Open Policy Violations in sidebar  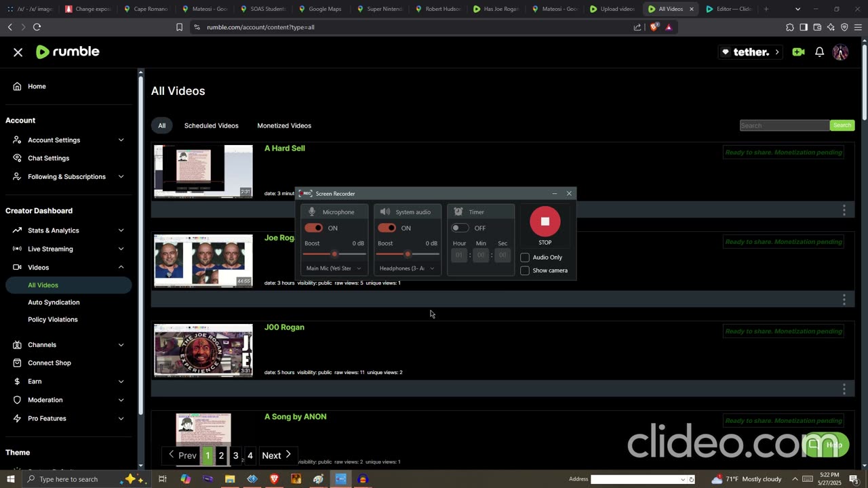53,319
